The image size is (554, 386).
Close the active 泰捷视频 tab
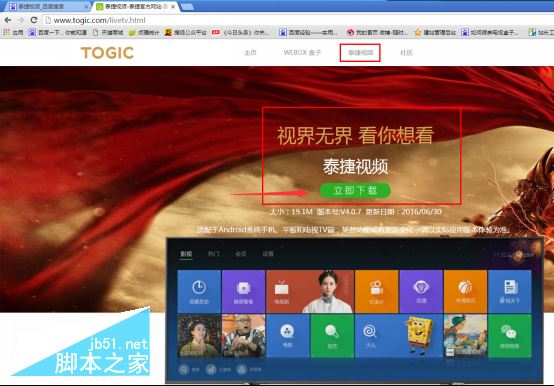[173, 7]
